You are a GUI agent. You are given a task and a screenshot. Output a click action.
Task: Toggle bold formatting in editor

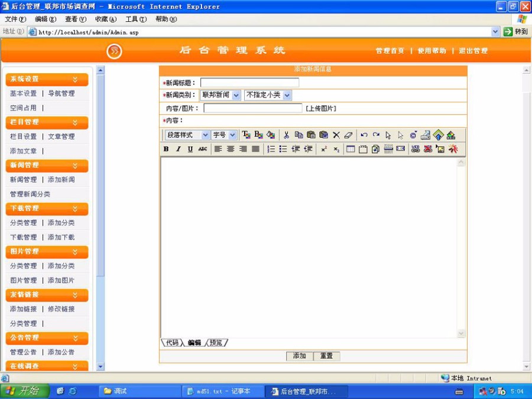166,149
